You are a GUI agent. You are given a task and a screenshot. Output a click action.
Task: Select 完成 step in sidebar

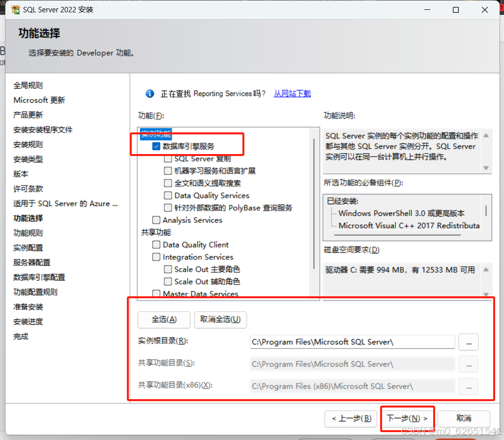[21, 337]
